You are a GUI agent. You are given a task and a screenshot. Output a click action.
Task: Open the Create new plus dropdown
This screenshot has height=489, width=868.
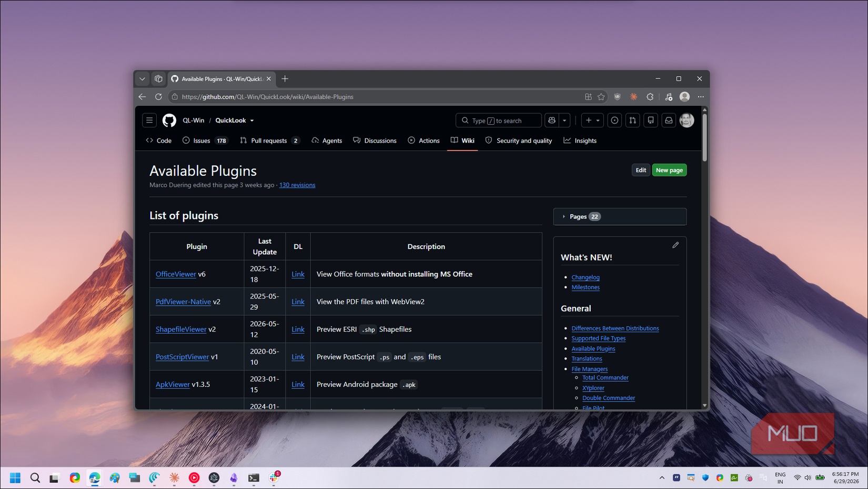point(592,121)
